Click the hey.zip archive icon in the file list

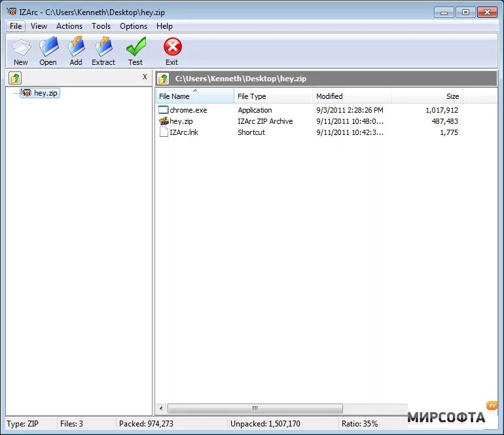click(164, 121)
